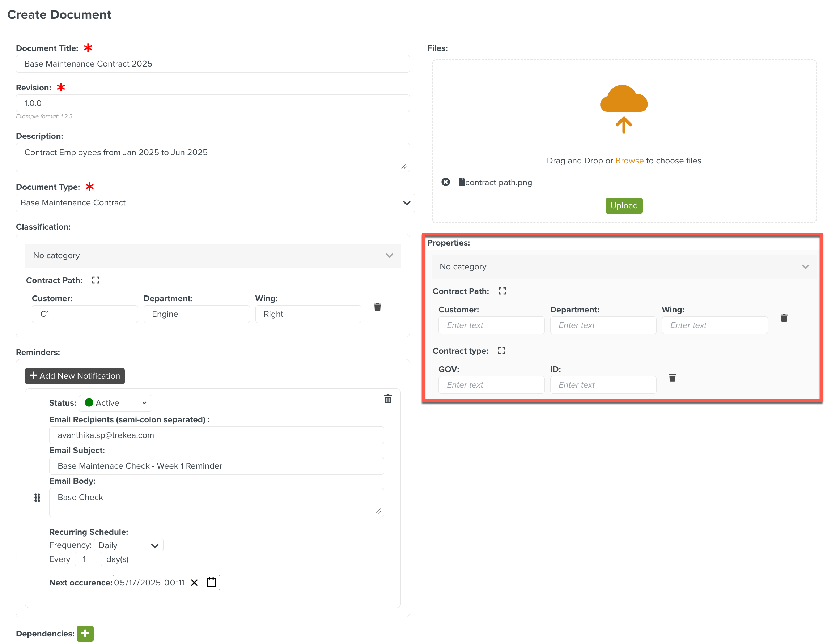Change reminder Status from Active

point(115,402)
